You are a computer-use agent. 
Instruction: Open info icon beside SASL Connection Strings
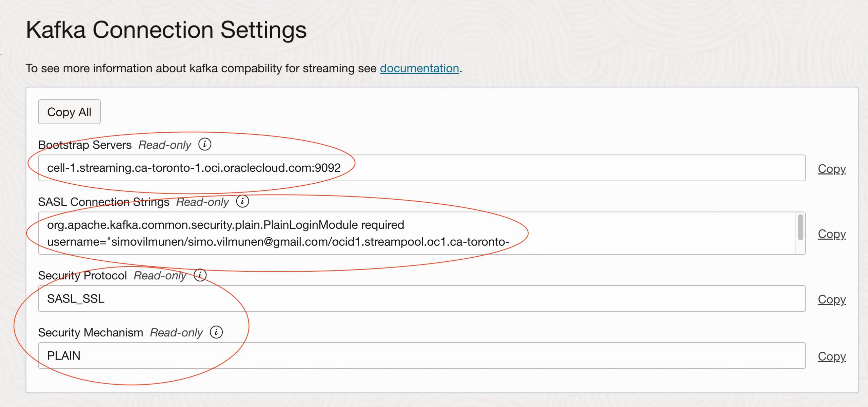pos(242,201)
